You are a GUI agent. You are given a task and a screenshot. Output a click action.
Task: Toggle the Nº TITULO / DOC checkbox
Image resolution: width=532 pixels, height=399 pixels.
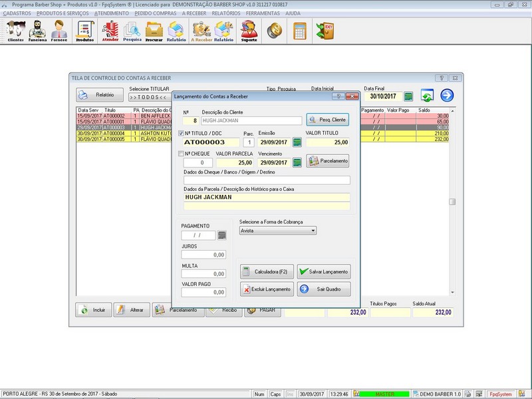[x=181, y=134]
